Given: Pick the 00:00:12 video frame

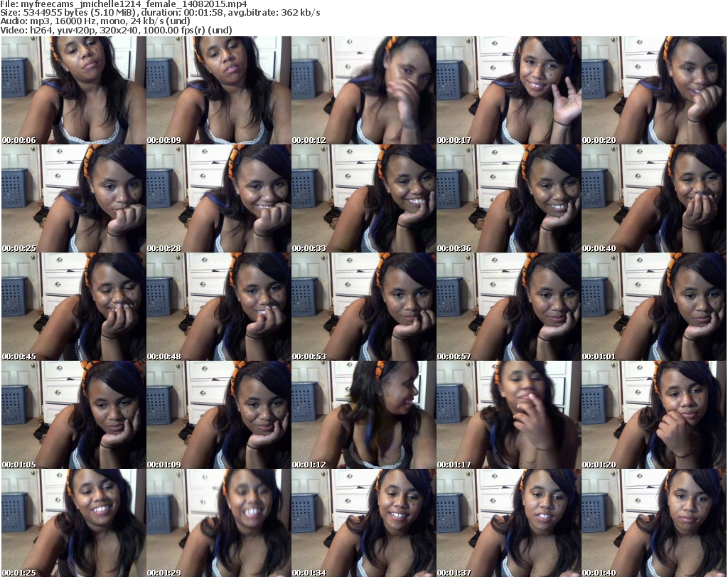Looking at the screenshot, I should (363, 90).
